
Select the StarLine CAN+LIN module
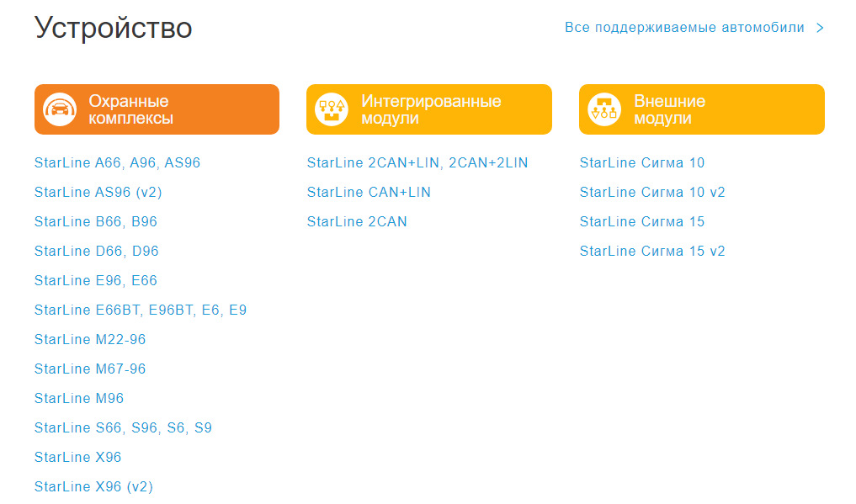pyautogui.click(x=369, y=193)
